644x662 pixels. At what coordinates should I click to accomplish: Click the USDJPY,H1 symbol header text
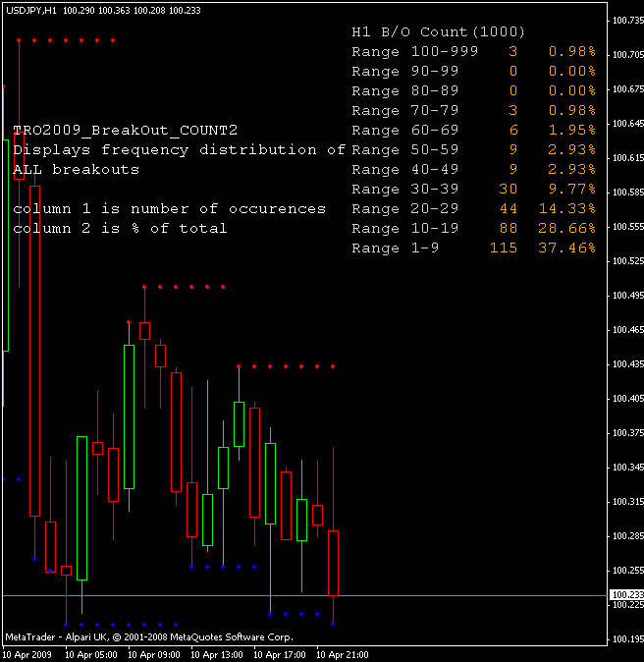[29, 9]
